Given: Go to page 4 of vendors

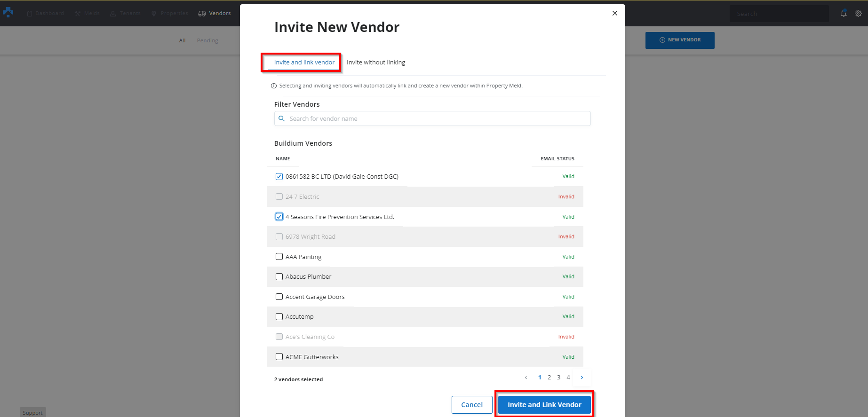Looking at the screenshot, I should (x=568, y=378).
